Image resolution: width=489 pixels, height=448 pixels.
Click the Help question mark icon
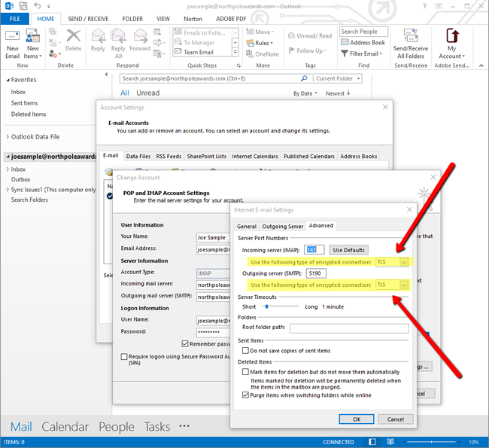click(x=424, y=6)
